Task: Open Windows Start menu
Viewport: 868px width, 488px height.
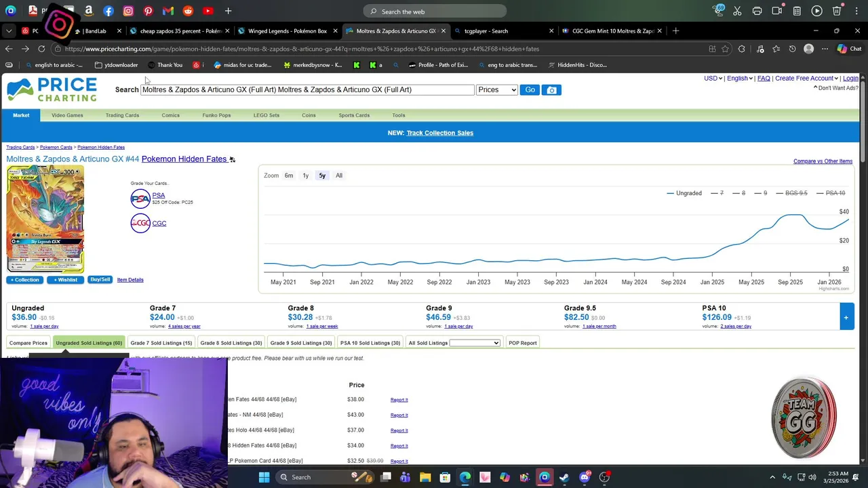Action: click(264, 477)
